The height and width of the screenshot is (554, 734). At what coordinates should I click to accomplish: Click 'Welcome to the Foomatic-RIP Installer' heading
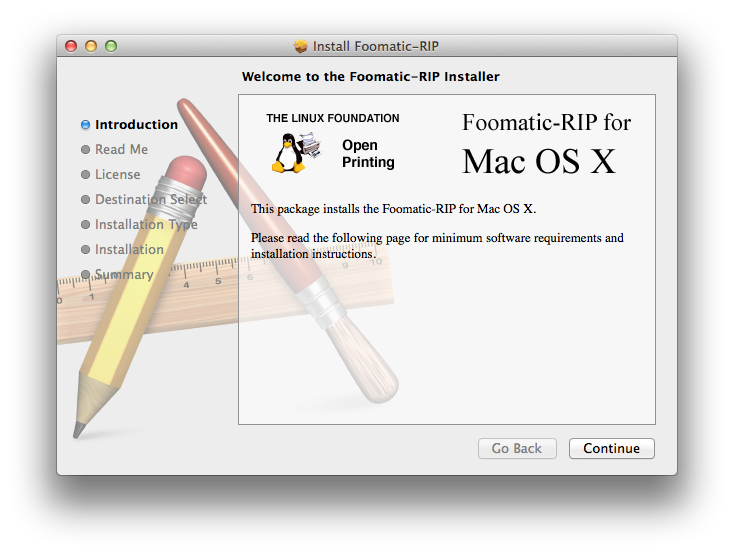tap(371, 76)
